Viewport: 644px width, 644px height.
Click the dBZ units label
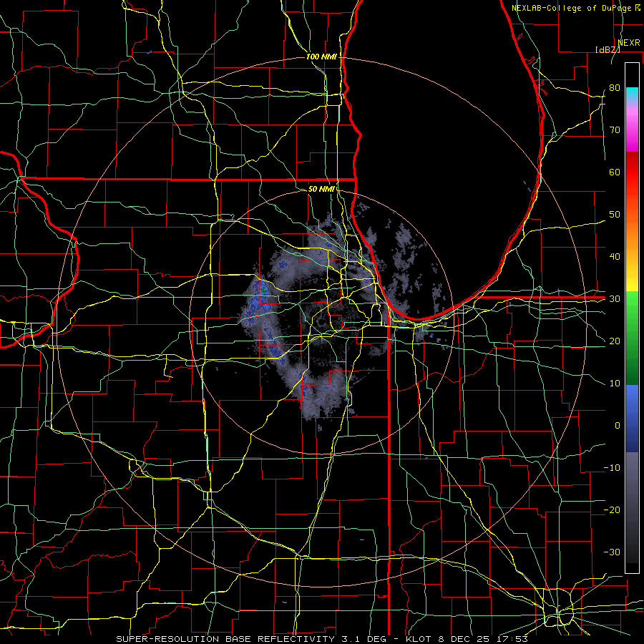pos(608,49)
